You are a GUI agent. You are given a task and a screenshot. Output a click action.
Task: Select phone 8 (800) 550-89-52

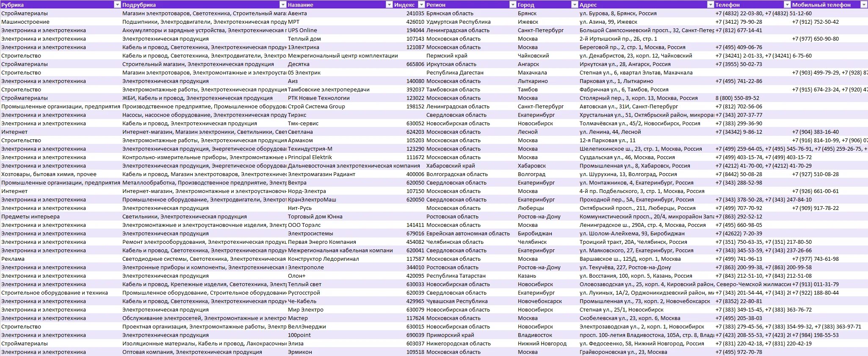pos(752,98)
